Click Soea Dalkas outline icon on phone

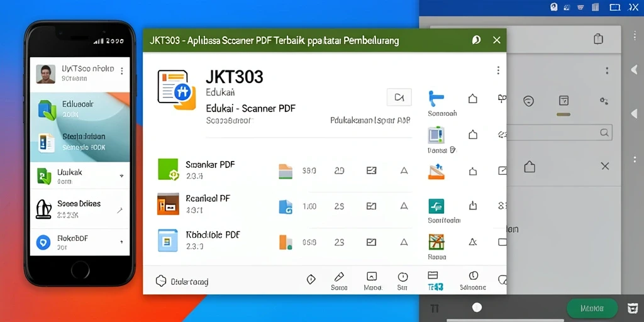tap(44, 209)
